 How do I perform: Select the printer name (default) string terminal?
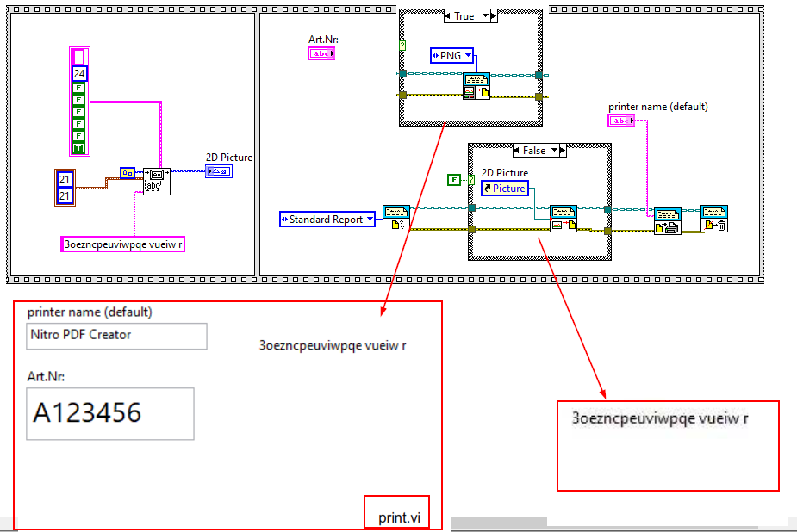621,121
